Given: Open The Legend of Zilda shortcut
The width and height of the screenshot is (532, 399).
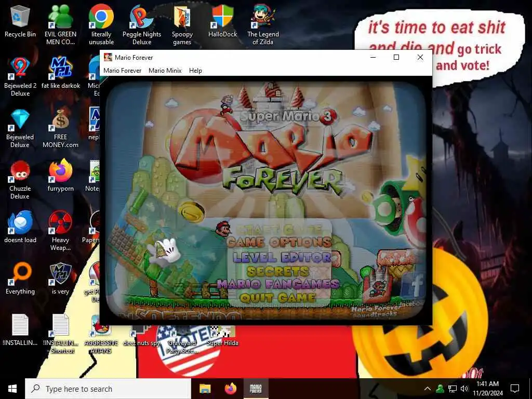Looking at the screenshot, I should pyautogui.click(x=263, y=24).
